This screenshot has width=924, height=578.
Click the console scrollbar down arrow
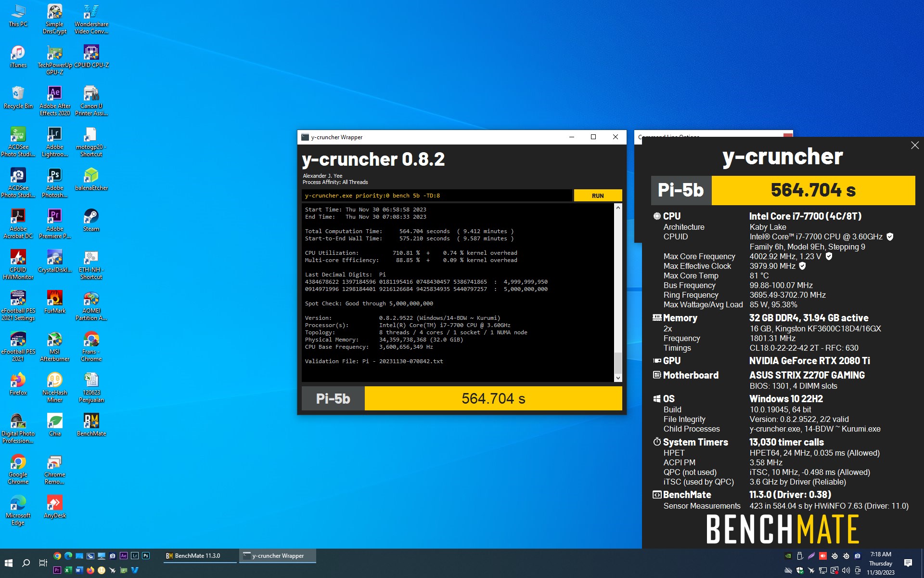click(618, 378)
